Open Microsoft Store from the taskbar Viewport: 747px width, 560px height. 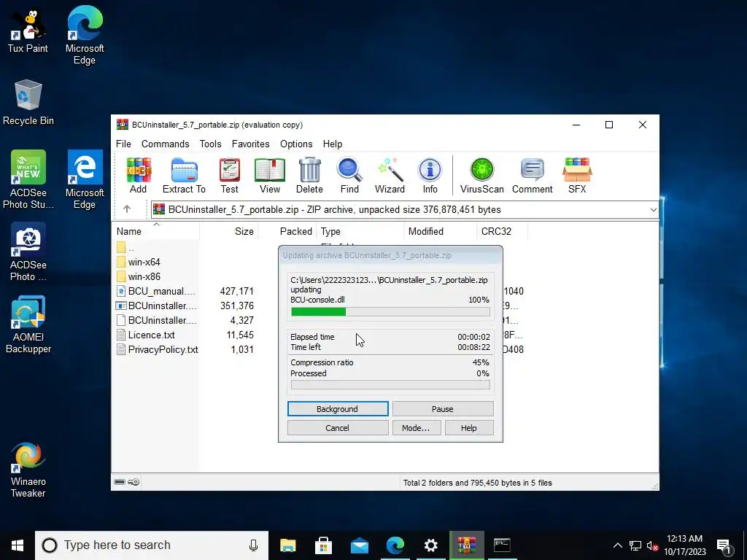pyautogui.click(x=323, y=545)
